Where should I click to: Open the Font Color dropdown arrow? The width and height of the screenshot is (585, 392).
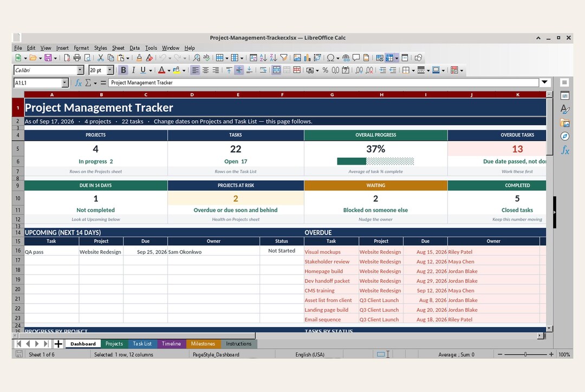click(x=168, y=70)
